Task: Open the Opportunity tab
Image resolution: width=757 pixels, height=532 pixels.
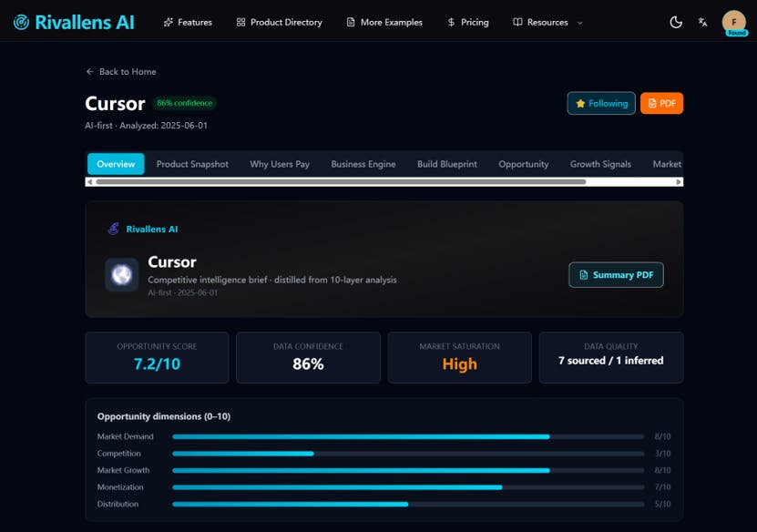Action: click(x=523, y=164)
